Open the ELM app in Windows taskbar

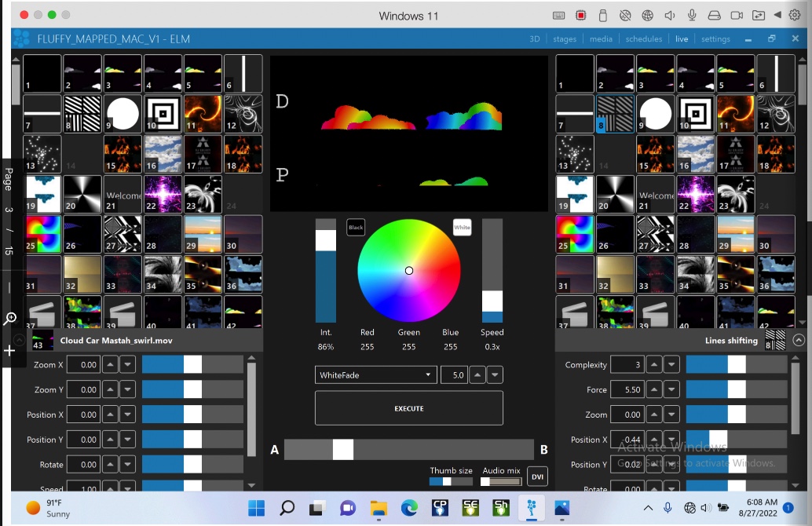pyautogui.click(x=531, y=507)
